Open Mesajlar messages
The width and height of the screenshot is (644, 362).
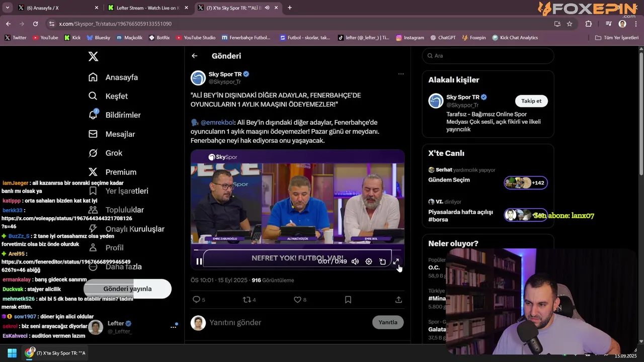(x=112, y=134)
